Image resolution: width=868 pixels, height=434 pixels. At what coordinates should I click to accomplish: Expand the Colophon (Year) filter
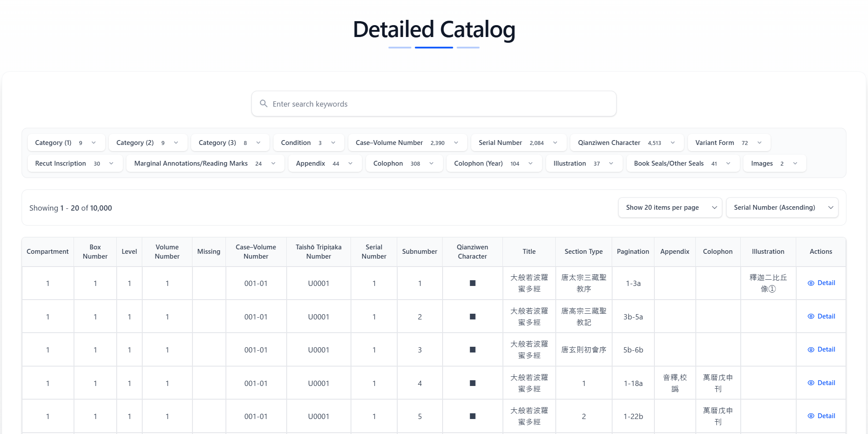[x=494, y=163]
